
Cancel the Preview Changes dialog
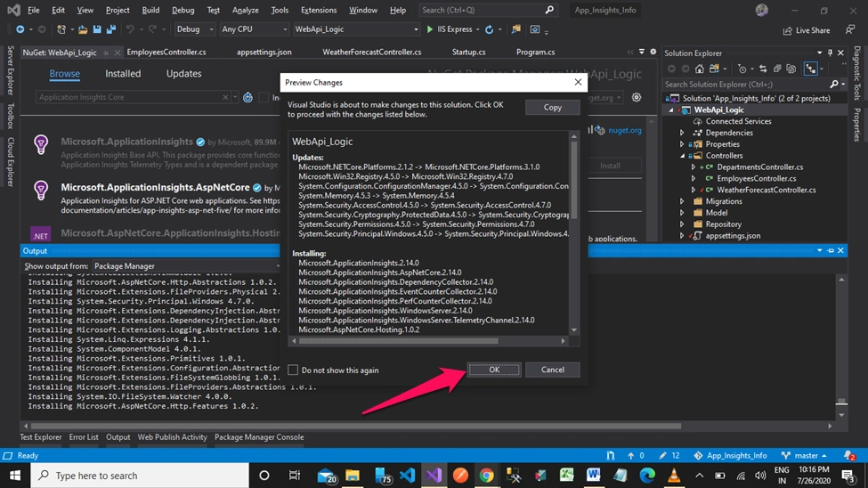coord(553,370)
